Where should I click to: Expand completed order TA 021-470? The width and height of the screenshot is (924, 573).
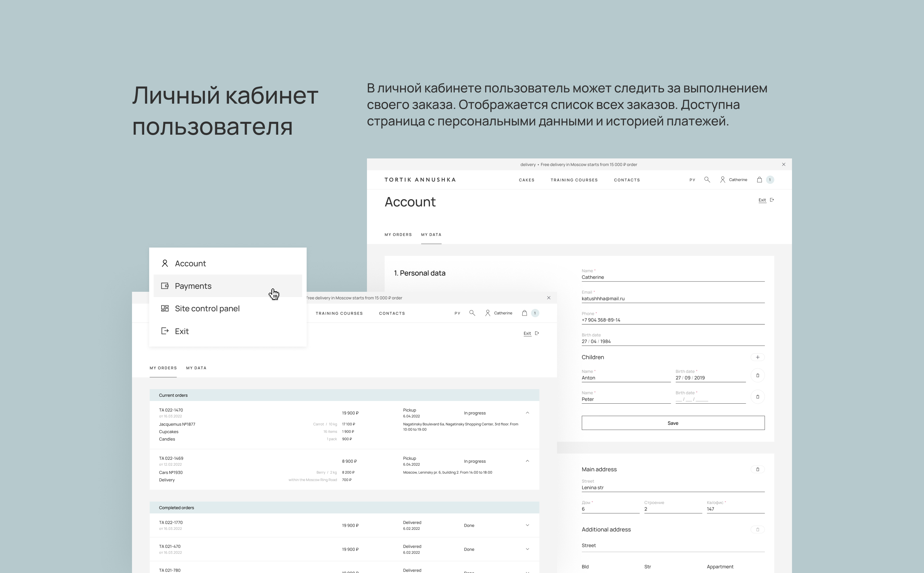[527, 549]
